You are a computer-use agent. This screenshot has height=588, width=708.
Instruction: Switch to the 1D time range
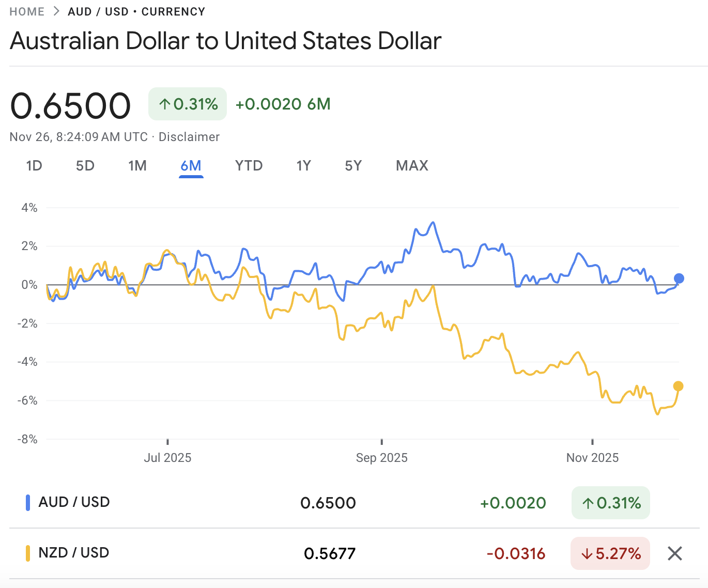tap(34, 165)
